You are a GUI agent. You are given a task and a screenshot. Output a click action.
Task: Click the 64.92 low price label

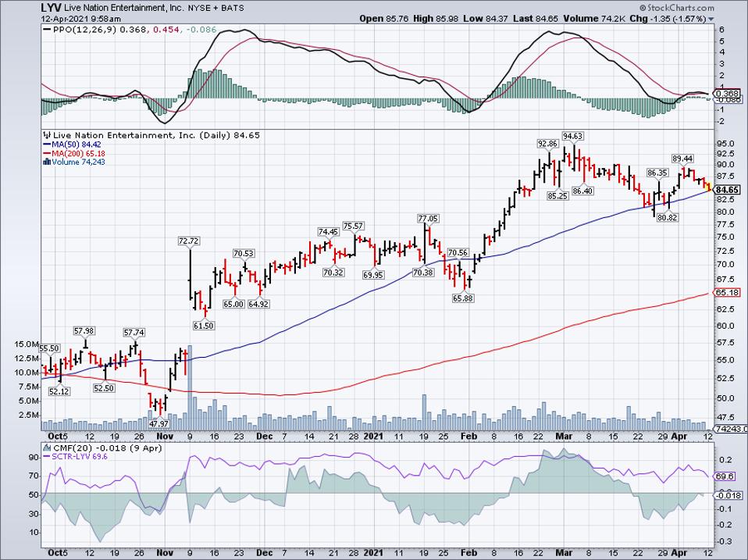tap(258, 304)
